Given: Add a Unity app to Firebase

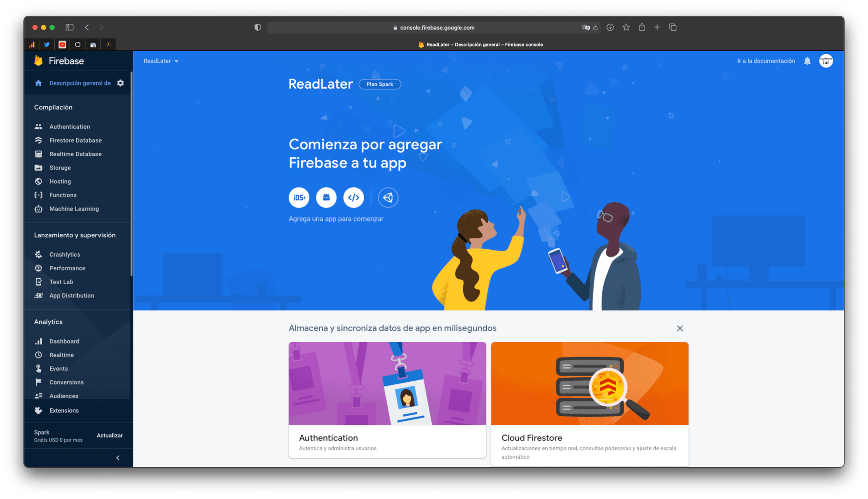Looking at the screenshot, I should pyautogui.click(x=388, y=198).
